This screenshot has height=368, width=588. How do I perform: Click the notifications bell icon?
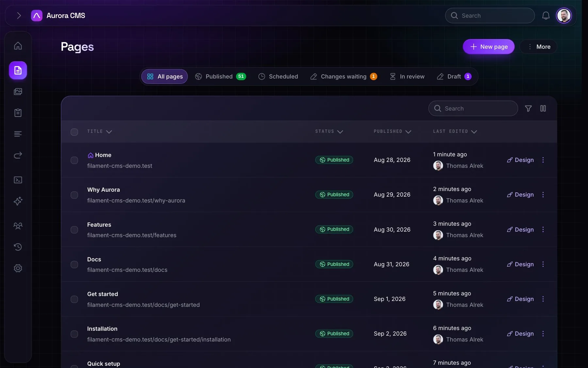point(546,15)
